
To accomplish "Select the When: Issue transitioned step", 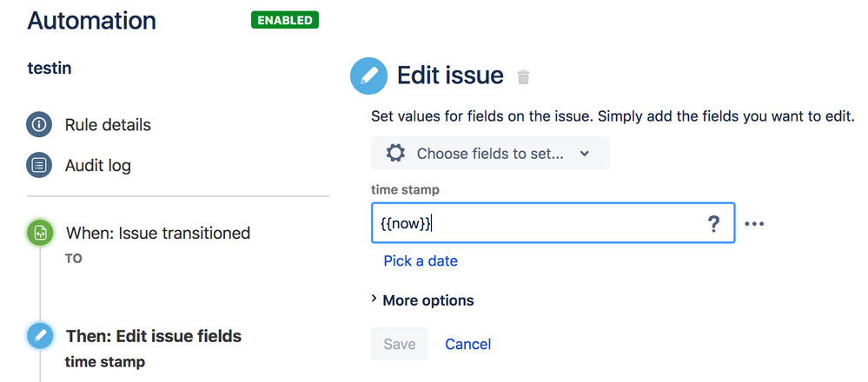I will click(x=158, y=233).
